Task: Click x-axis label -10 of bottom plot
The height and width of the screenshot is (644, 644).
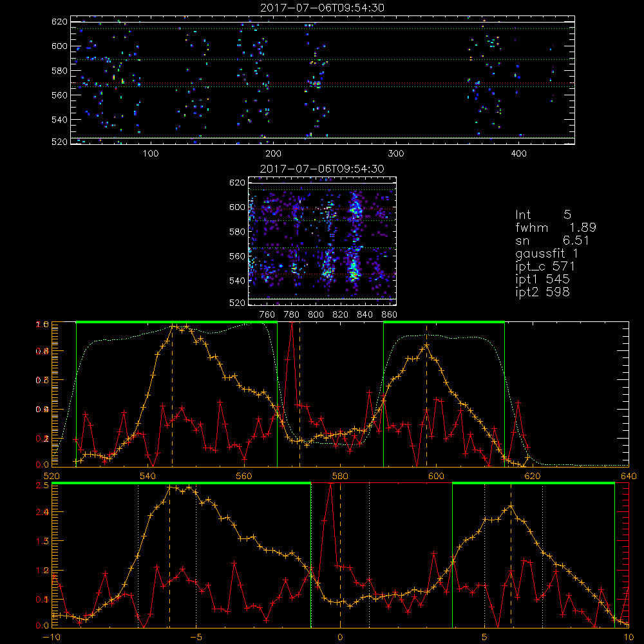Action: 52,638
